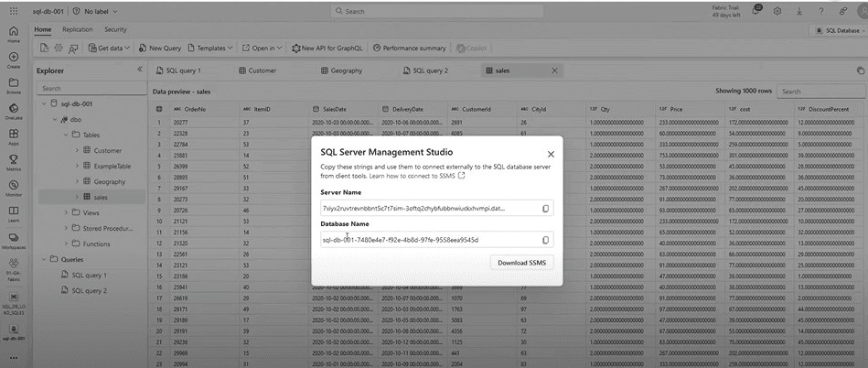Switch to the Replication ribbon tab
The image size is (868, 368).
click(78, 30)
